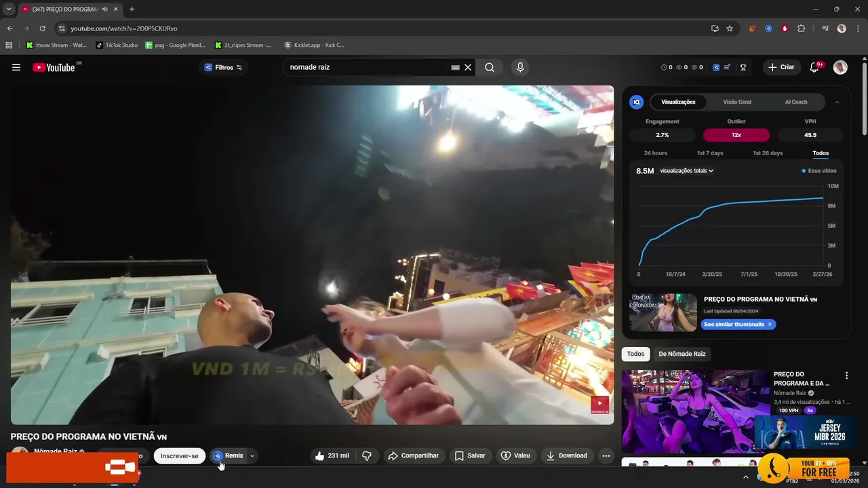Open the suggested video thumbnail PREÇO DO PROGRAMA E DA
This screenshot has width=868, height=488.
click(x=695, y=411)
